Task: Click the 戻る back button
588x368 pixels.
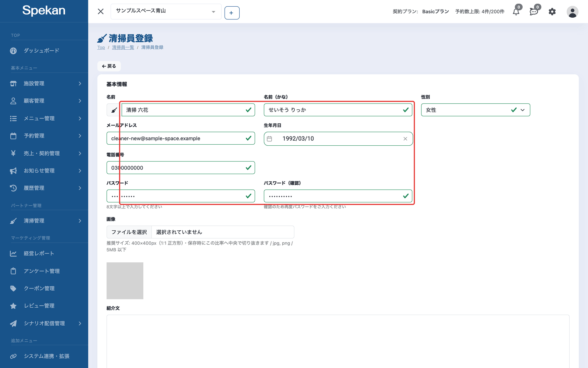Action: point(109,66)
